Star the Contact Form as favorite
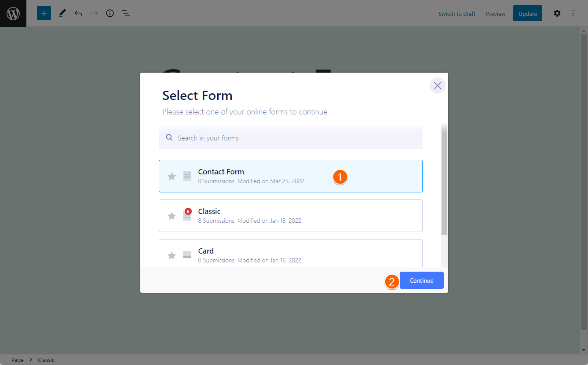588x365 pixels. click(172, 176)
